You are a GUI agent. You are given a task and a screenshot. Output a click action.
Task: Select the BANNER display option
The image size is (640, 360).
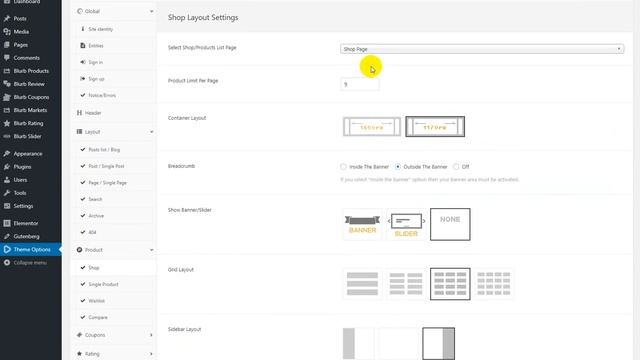pyautogui.click(x=362, y=224)
